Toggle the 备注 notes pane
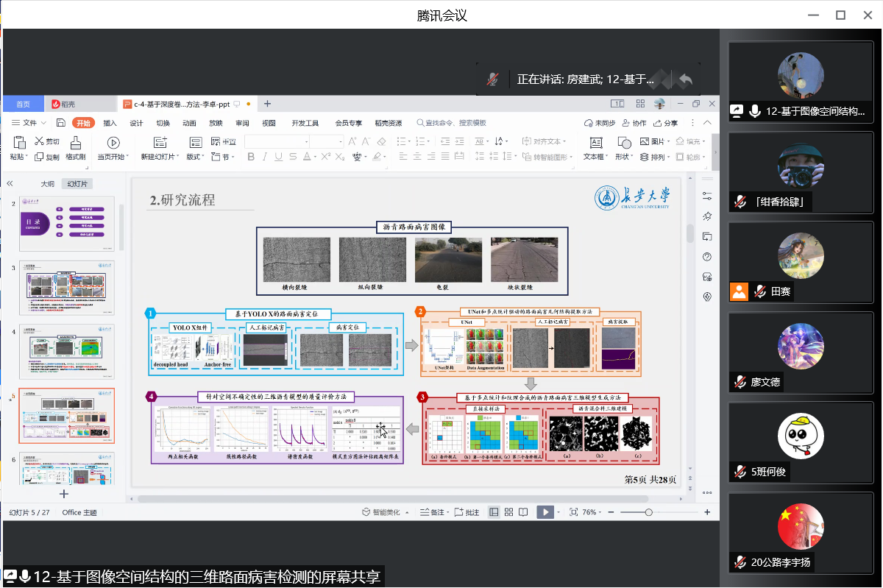Screen dimensions: 883x588 click(x=433, y=512)
